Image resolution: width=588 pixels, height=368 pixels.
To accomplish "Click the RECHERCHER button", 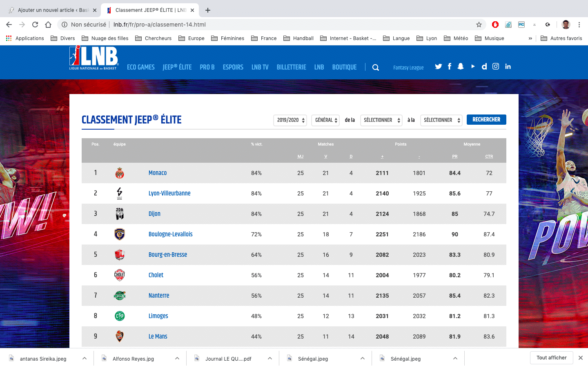I will [486, 119].
